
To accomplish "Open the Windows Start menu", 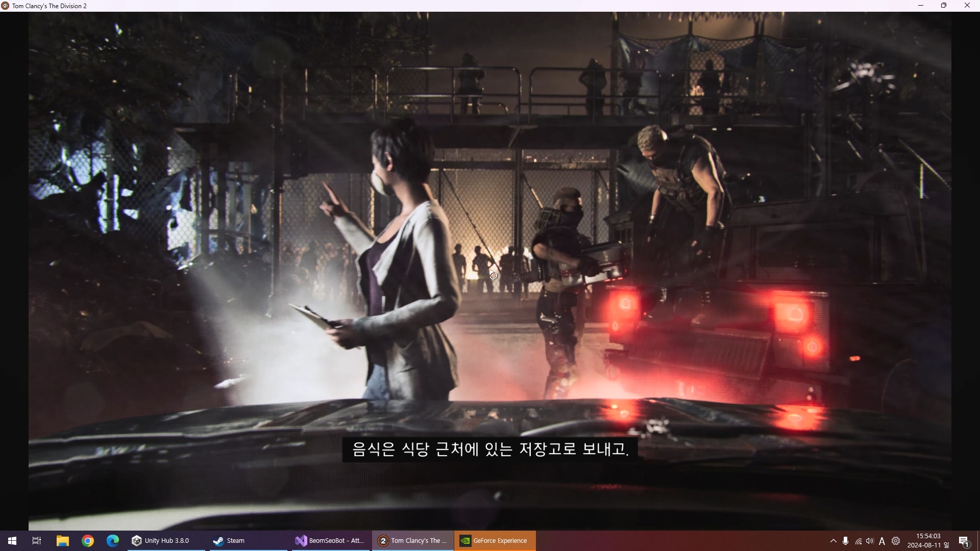I will click(x=12, y=541).
